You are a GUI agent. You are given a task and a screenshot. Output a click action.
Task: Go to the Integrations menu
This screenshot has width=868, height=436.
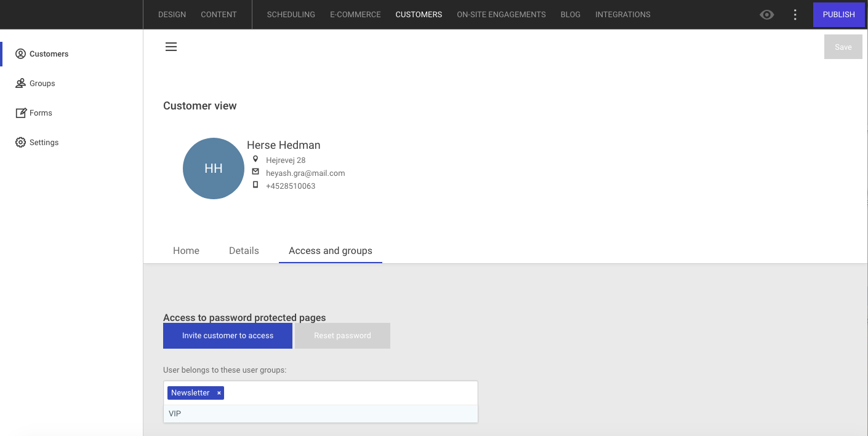tap(622, 15)
